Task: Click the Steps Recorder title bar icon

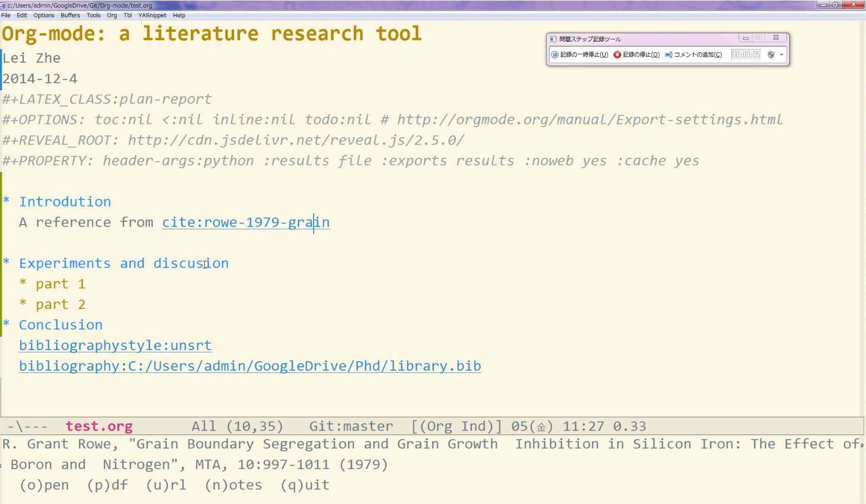Action: 553,39
